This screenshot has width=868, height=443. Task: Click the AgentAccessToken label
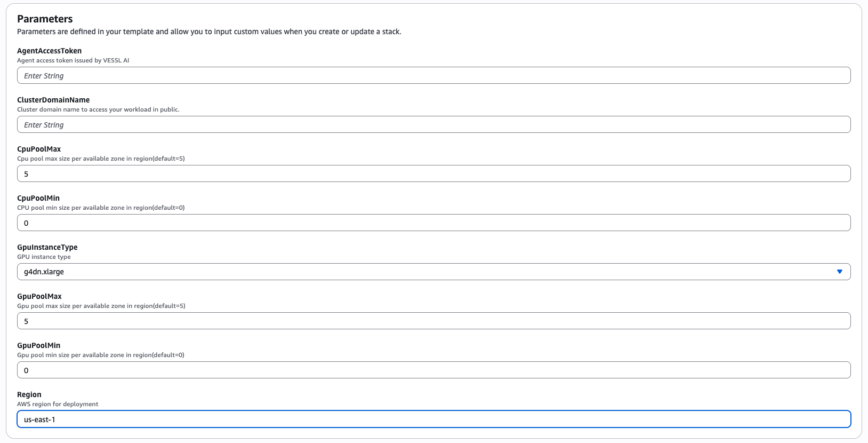50,51
